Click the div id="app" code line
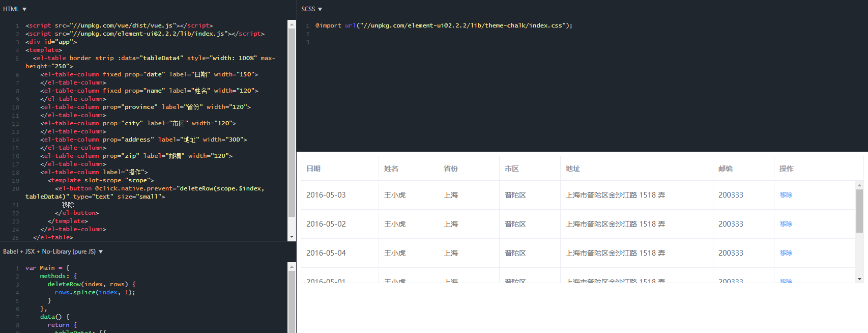The width and height of the screenshot is (868, 333). (x=51, y=42)
